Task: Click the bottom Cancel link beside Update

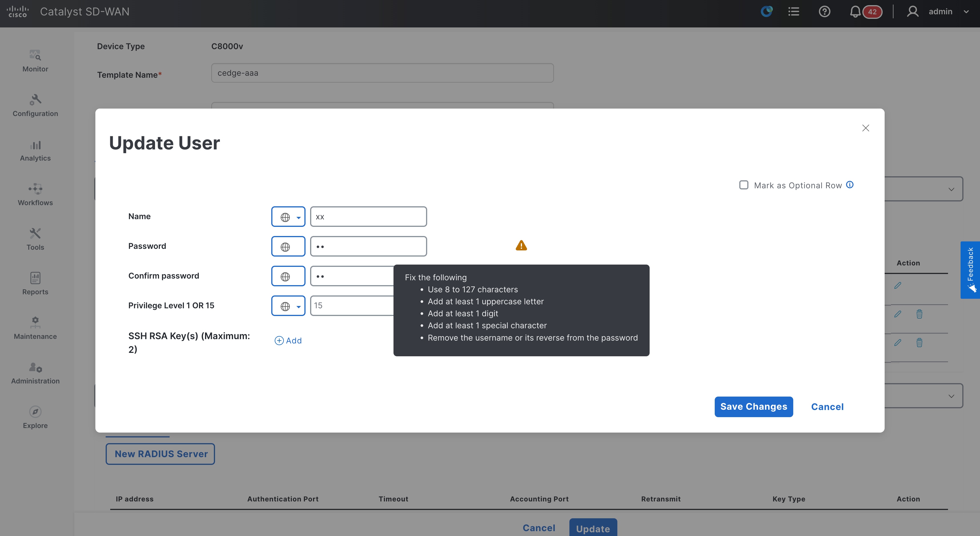Action: pos(539,528)
